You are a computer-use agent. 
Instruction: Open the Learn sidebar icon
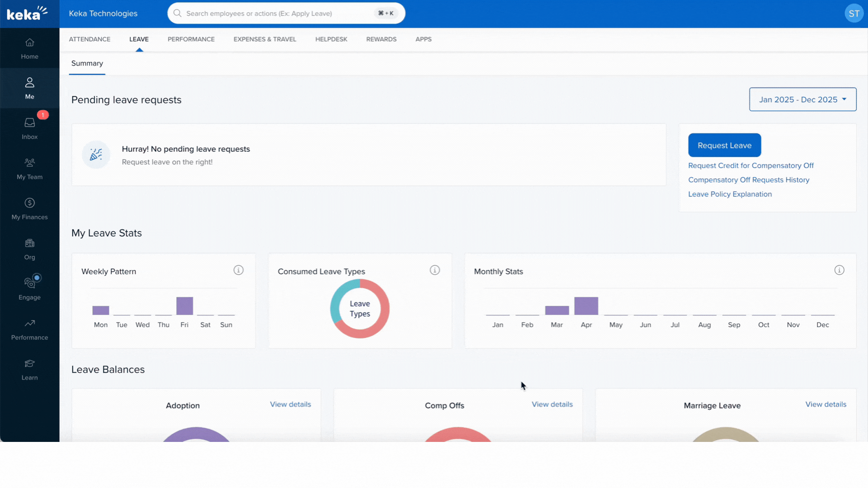(29, 369)
